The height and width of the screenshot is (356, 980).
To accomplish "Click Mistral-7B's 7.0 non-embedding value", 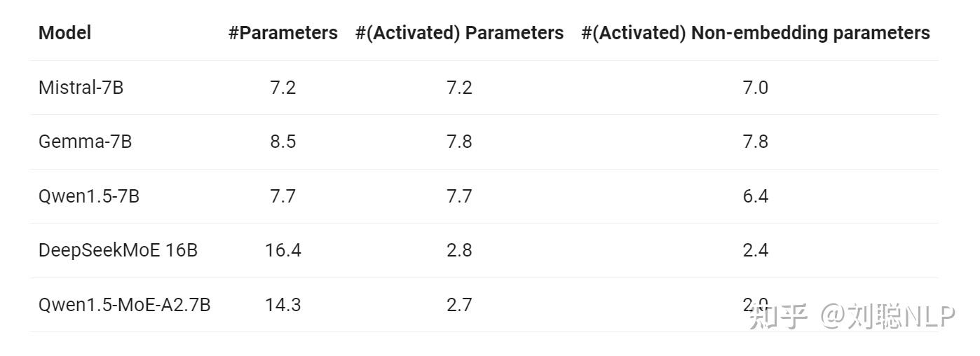I will [x=755, y=88].
